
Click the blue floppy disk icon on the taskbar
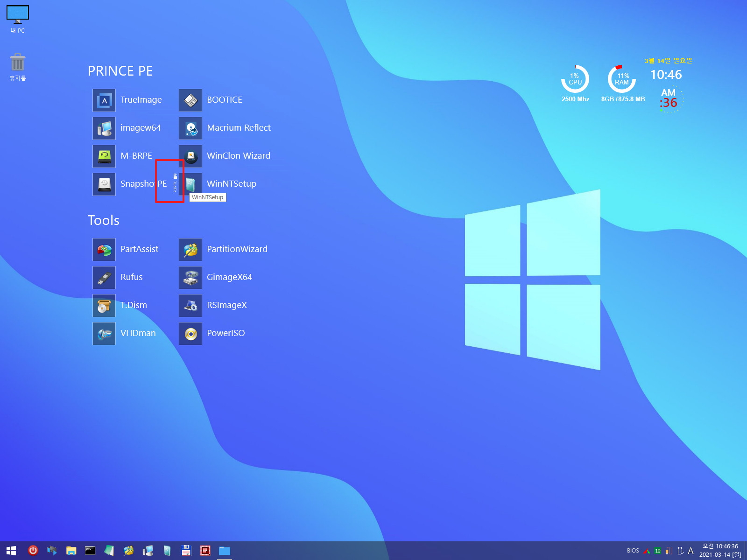pos(186,551)
